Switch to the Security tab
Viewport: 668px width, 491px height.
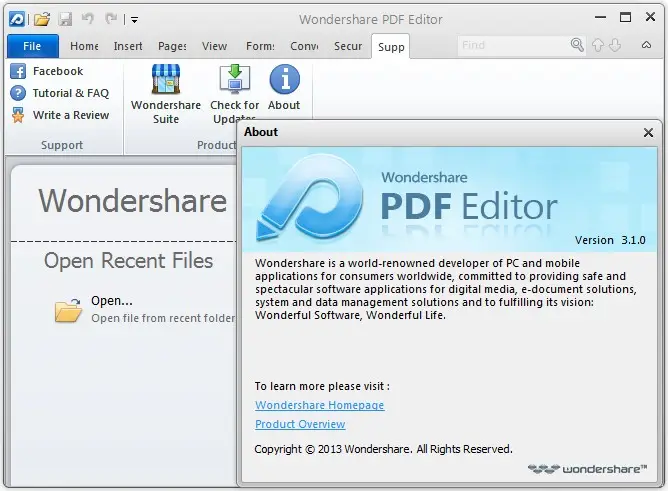point(348,46)
